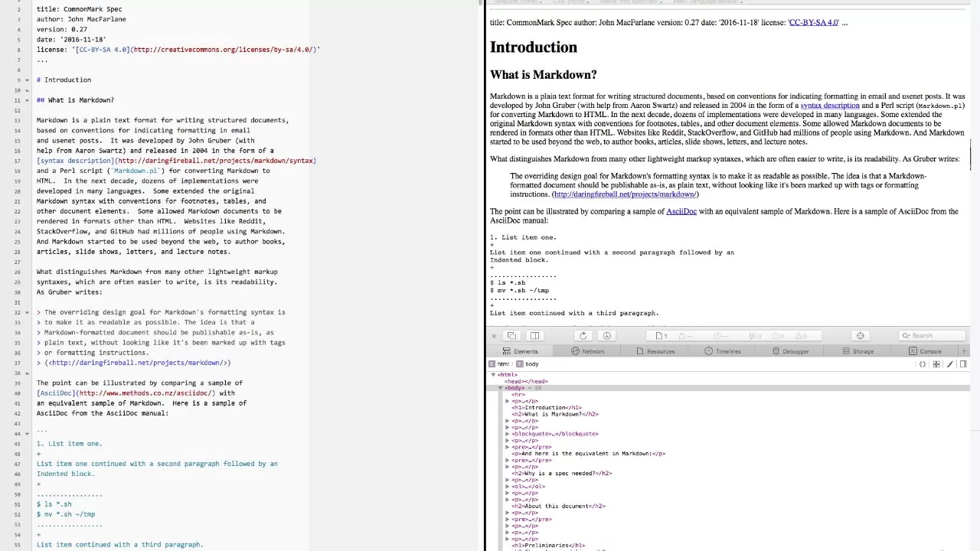Open the 'CC-BY-SA 4.0' link in preview
This screenshot has height=551, width=980.
[x=813, y=22]
